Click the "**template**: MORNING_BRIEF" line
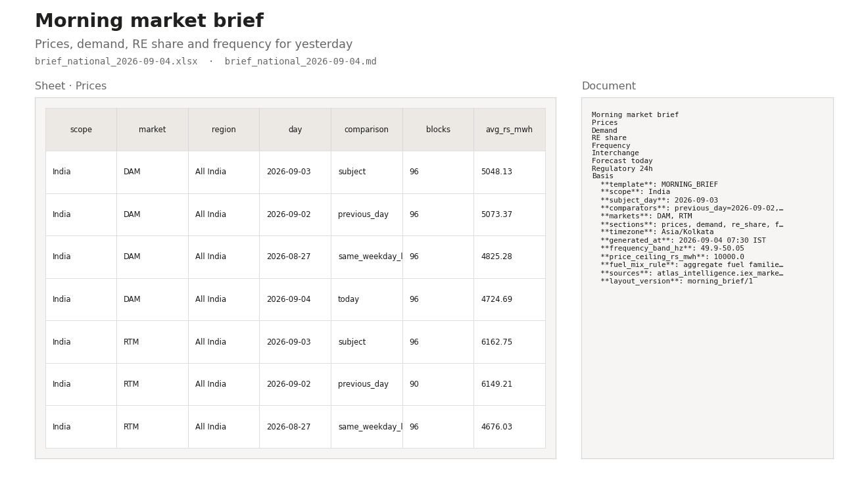Image resolution: width=868 pixels, height=488 pixels. coord(659,185)
